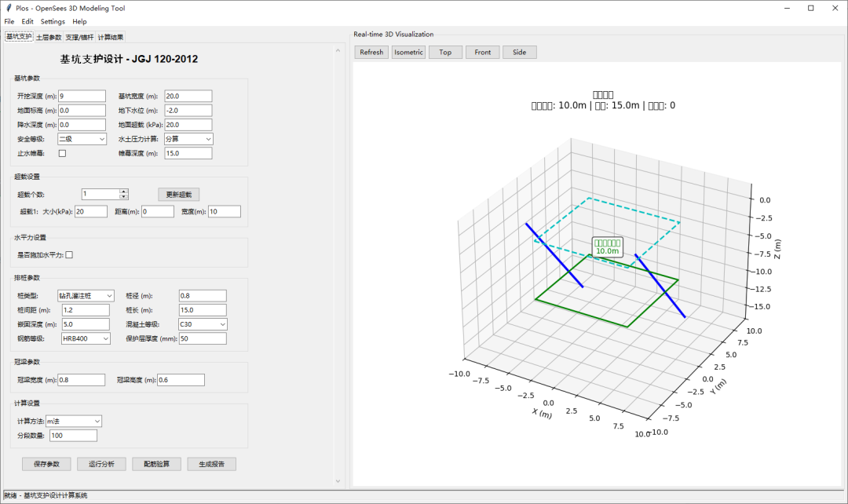Image resolution: width=848 pixels, height=504 pixels.
Task: Click the 保护层厚度 (mm) input field
Action: point(203,338)
